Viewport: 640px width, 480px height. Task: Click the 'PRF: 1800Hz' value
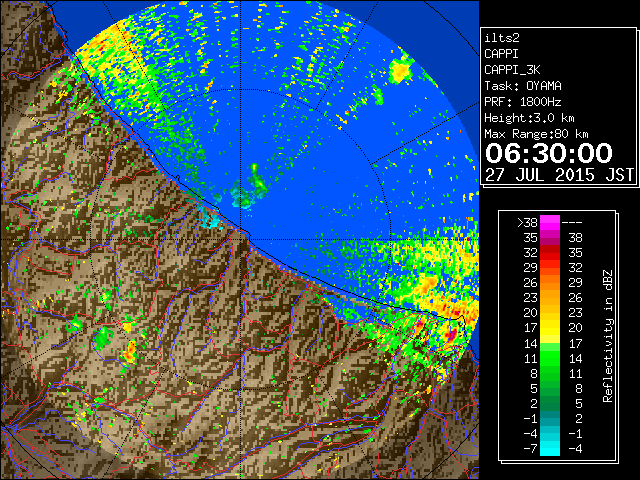click(x=523, y=102)
